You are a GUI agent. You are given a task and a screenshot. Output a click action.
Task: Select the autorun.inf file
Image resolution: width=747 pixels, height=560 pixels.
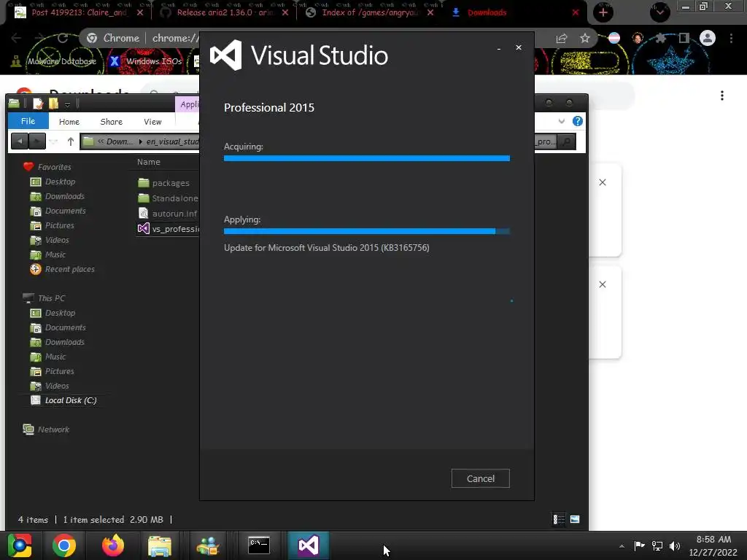click(x=168, y=214)
